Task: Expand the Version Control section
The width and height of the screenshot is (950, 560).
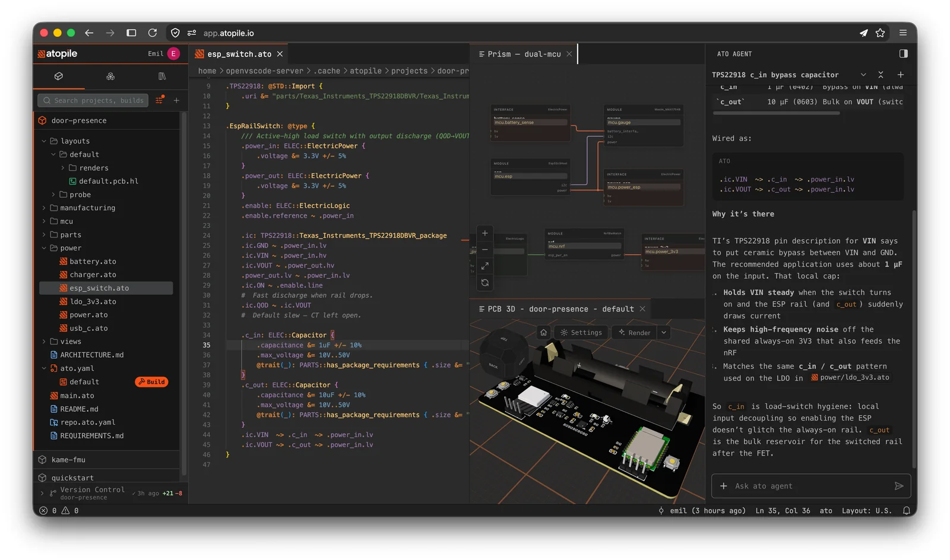Action: click(42, 493)
